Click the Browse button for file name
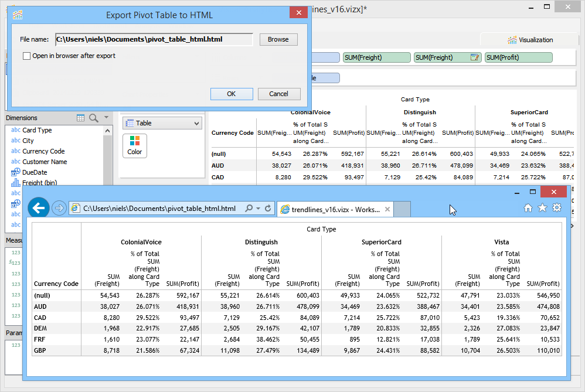This screenshot has width=585, height=392. [278, 40]
